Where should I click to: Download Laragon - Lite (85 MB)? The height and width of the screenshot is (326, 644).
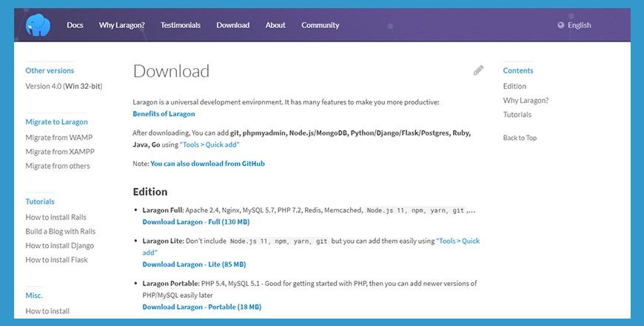194,265
